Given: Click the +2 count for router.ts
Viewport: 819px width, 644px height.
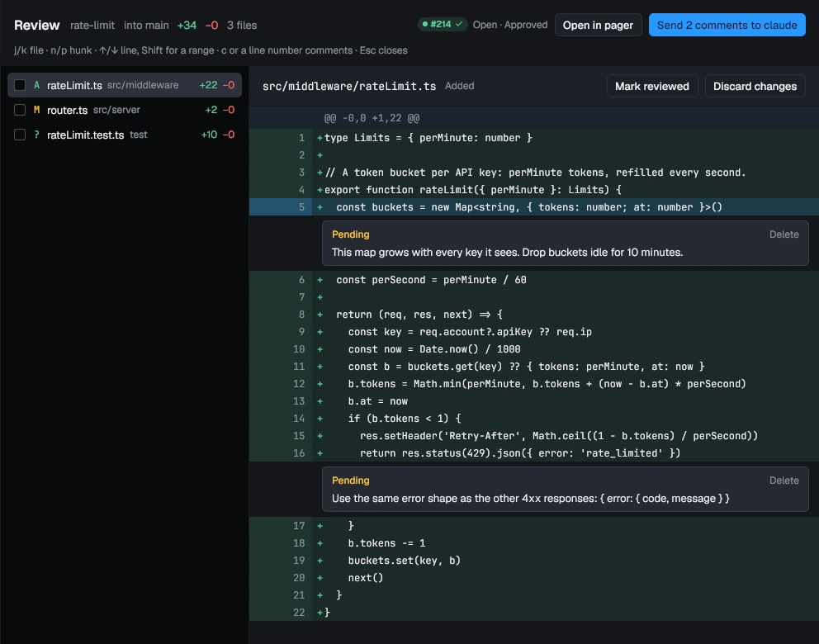Looking at the screenshot, I should [211, 110].
